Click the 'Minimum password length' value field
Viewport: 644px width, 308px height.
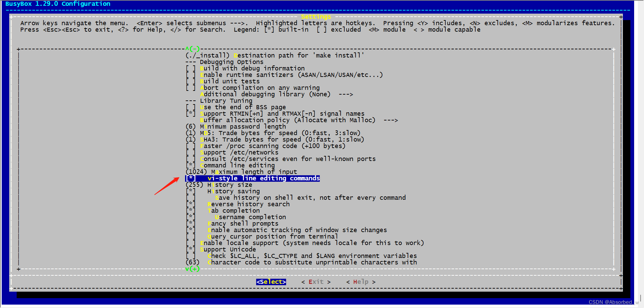click(x=191, y=126)
